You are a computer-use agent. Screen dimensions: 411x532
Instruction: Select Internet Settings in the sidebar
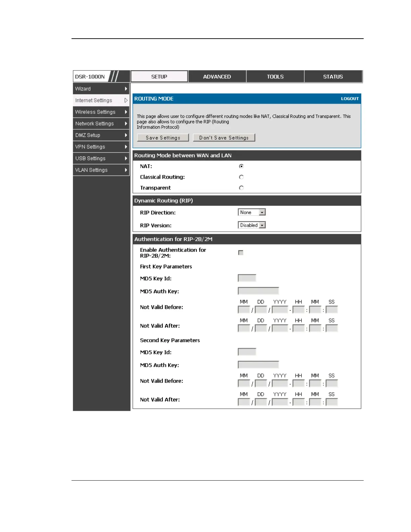101,100
